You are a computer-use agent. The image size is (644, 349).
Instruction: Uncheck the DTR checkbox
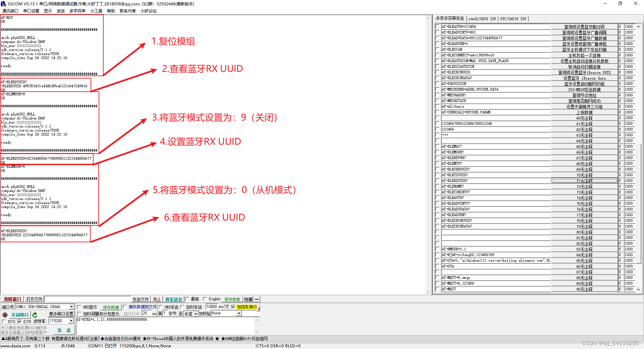pos(19,321)
